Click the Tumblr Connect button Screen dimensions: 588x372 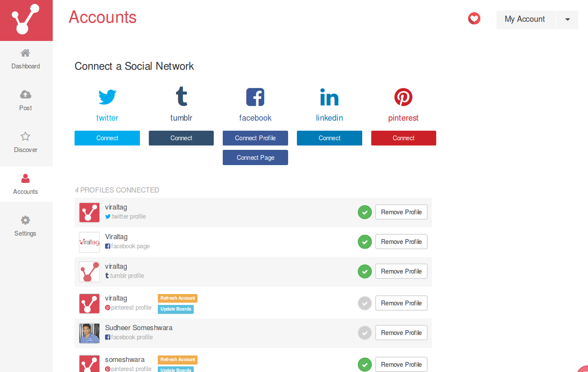[181, 138]
